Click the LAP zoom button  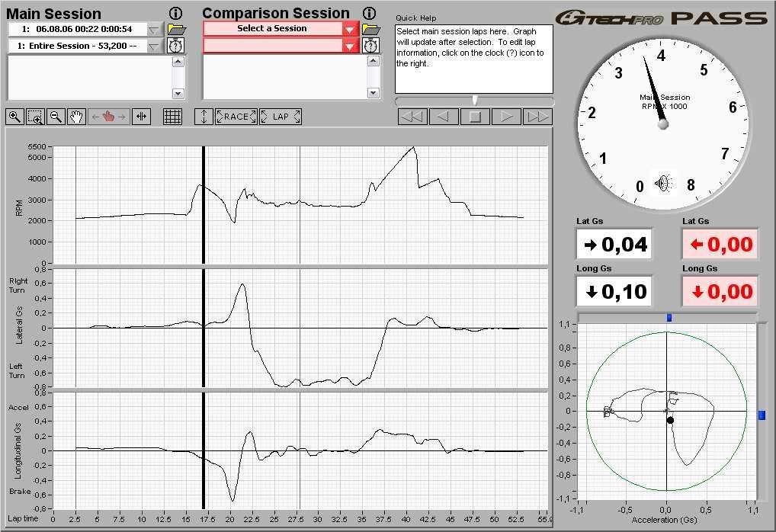[281, 117]
